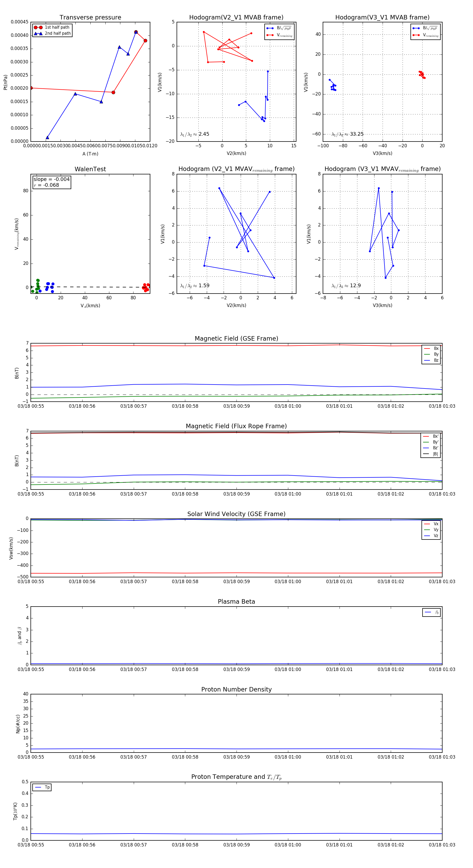The image size is (473, 868).
Task: Click the "Hodogram(V2_V1 MVAB frame)" title
Action: point(236,18)
